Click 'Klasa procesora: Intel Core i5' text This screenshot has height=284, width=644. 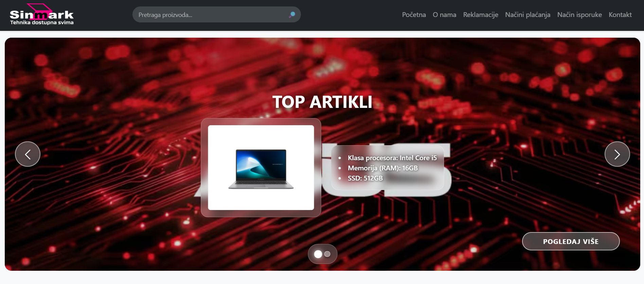392,158
